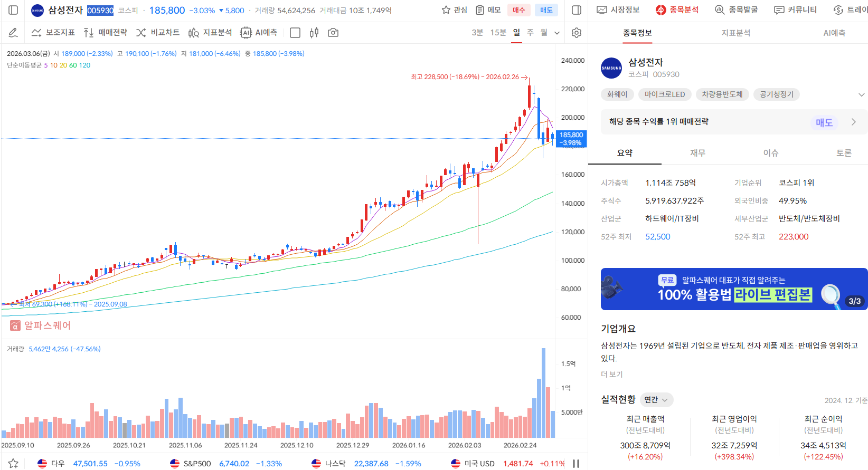Screen dimensions: 868x470
Task: Open the 연간 period dropdown
Action: (x=656, y=400)
